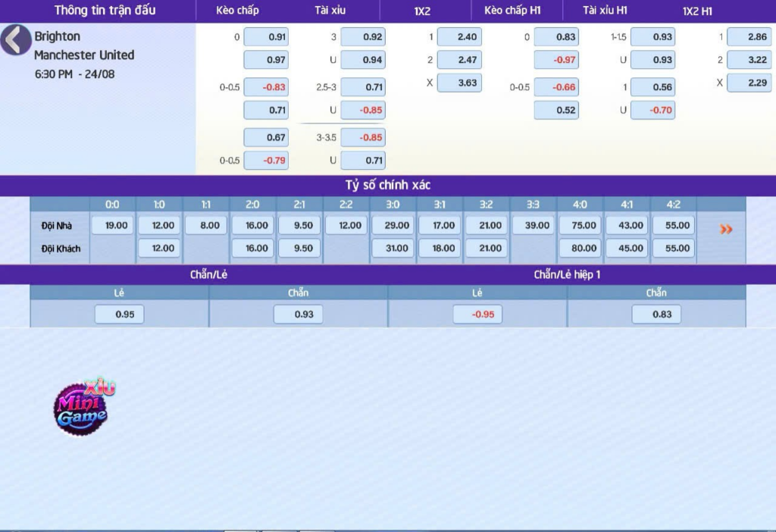Click Kèo chấp odds -0.83
The image size is (776, 532).
[x=266, y=87]
